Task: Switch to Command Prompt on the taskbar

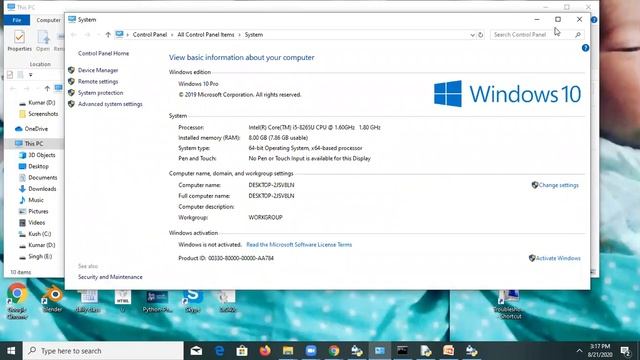Action: tap(402, 351)
